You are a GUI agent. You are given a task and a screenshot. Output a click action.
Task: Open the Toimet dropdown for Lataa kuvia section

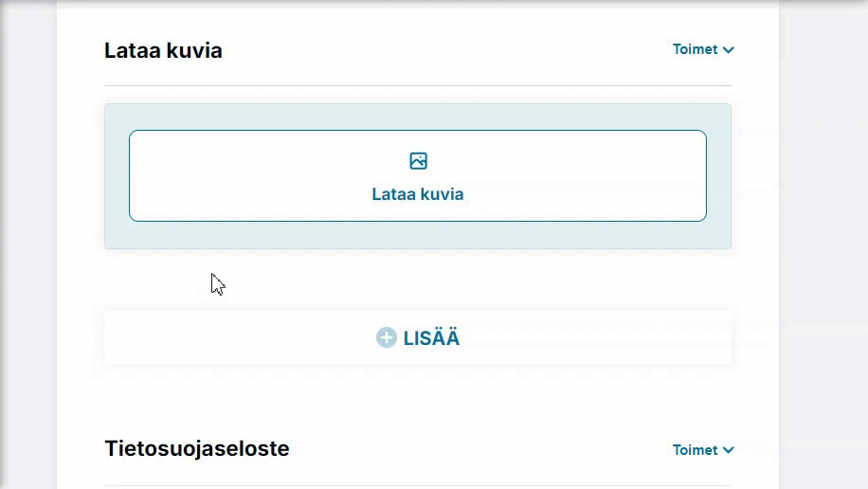tap(703, 49)
